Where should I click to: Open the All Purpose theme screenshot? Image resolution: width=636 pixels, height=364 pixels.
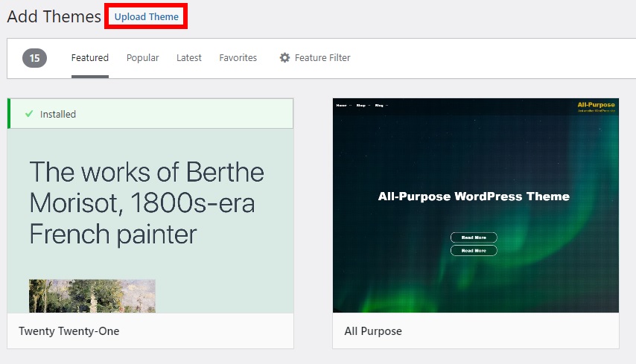tap(476, 205)
